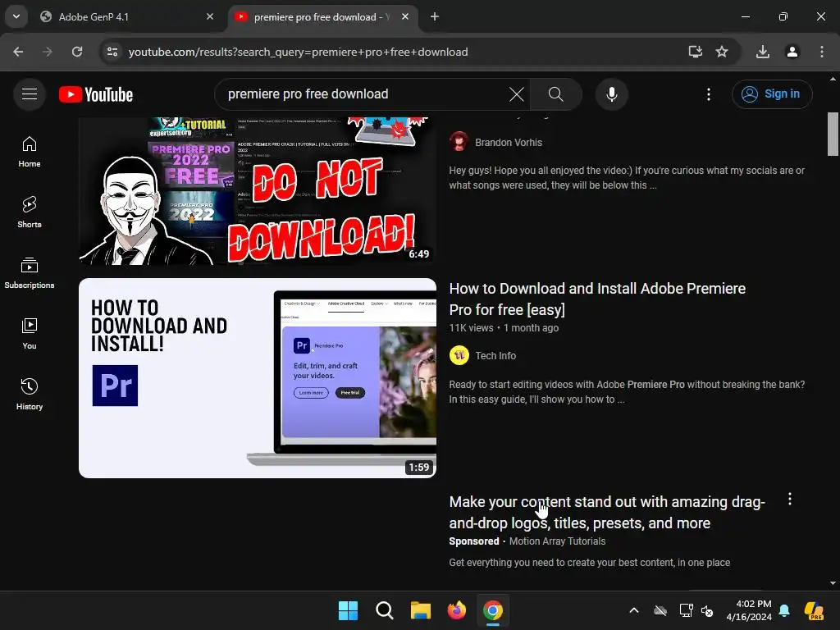Click the Sign in button

click(772, 94)
